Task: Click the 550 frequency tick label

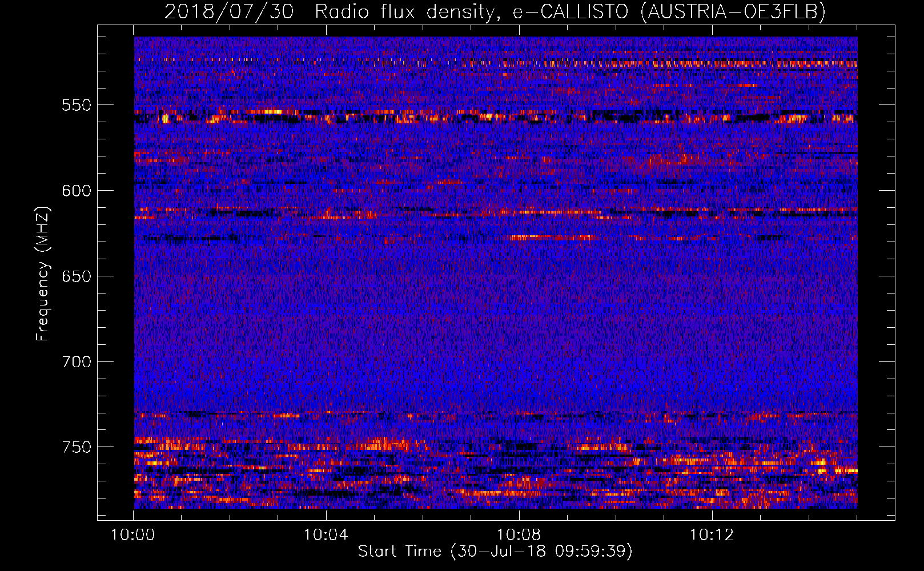Action: click(x=77, y=105)
